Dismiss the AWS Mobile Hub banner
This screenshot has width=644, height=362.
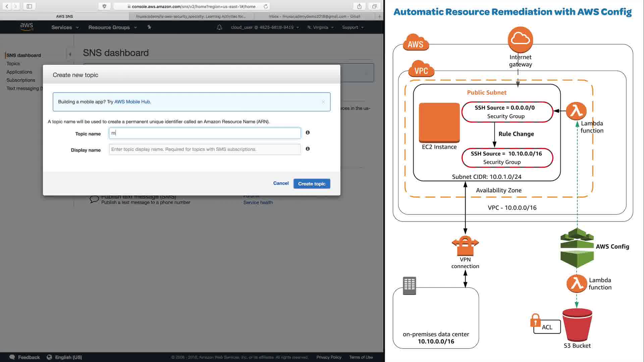[x=323, y=102]
